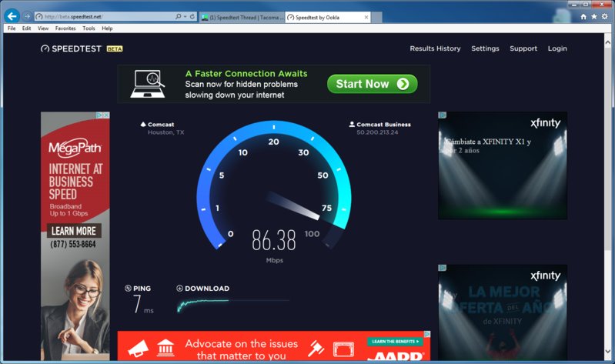This screenshot has height=364, width=615.
Task: Click the laptop scan icon in ad banner
Action: (148, 84)
